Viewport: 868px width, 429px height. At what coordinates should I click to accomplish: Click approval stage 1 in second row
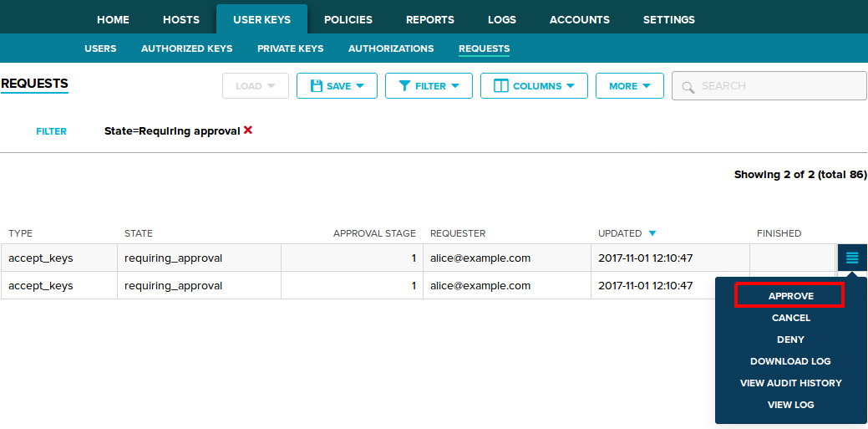[414, 285]
